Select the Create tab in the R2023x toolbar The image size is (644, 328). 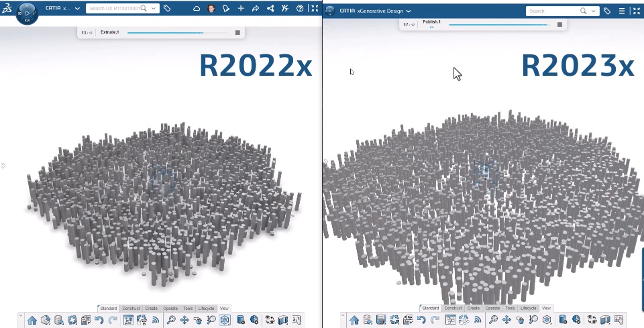point(473,309)
